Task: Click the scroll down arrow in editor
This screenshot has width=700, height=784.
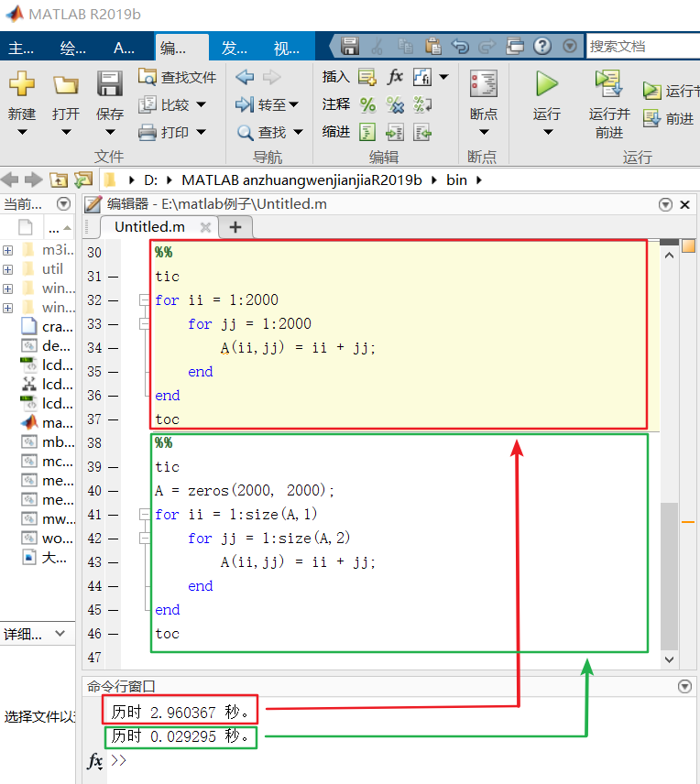Action: (669, 659)
